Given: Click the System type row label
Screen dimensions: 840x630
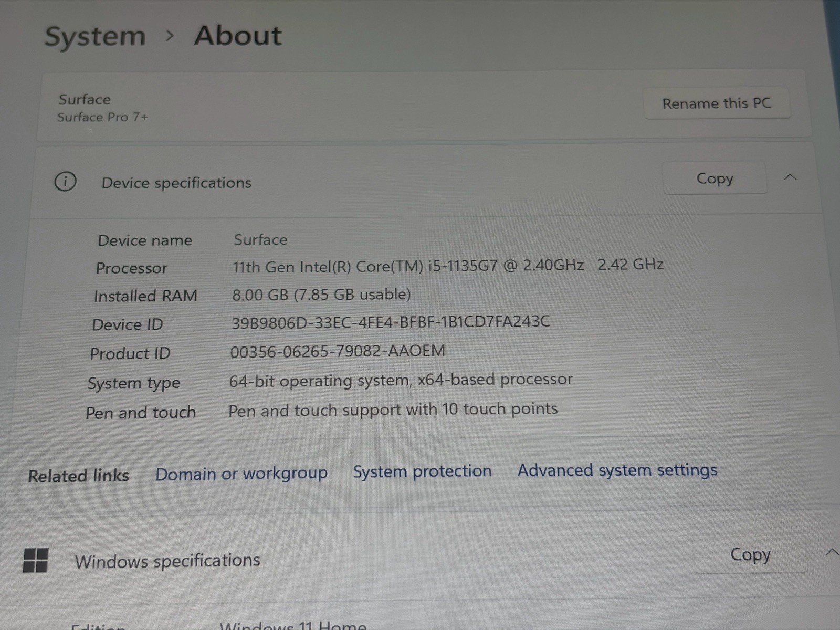Looking at the screenshot, I should pos(134,384).
